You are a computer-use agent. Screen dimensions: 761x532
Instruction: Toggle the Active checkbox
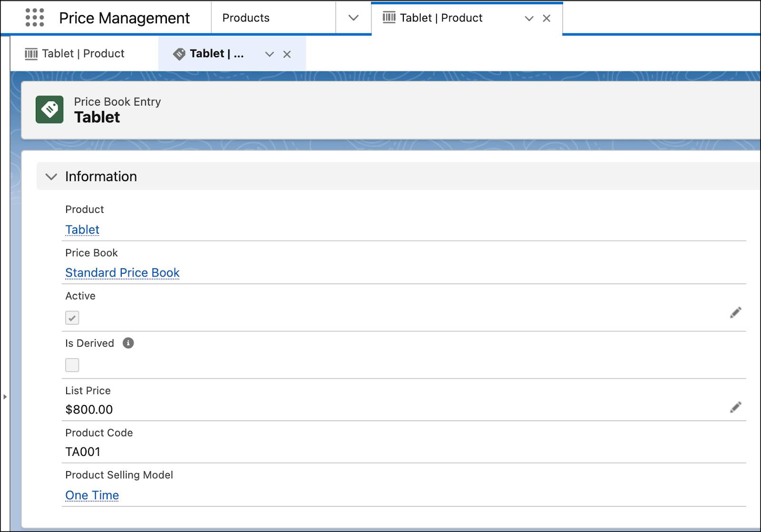coord(72,318)
